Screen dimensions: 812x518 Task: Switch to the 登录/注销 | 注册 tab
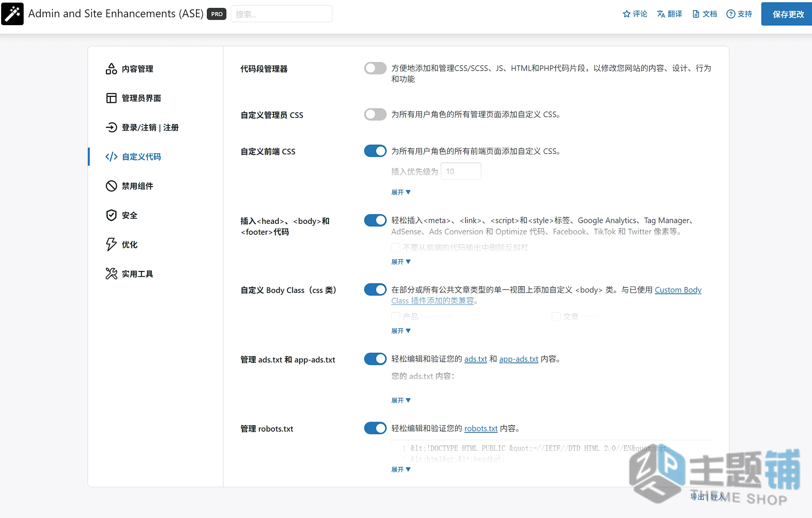coord(155,127)
